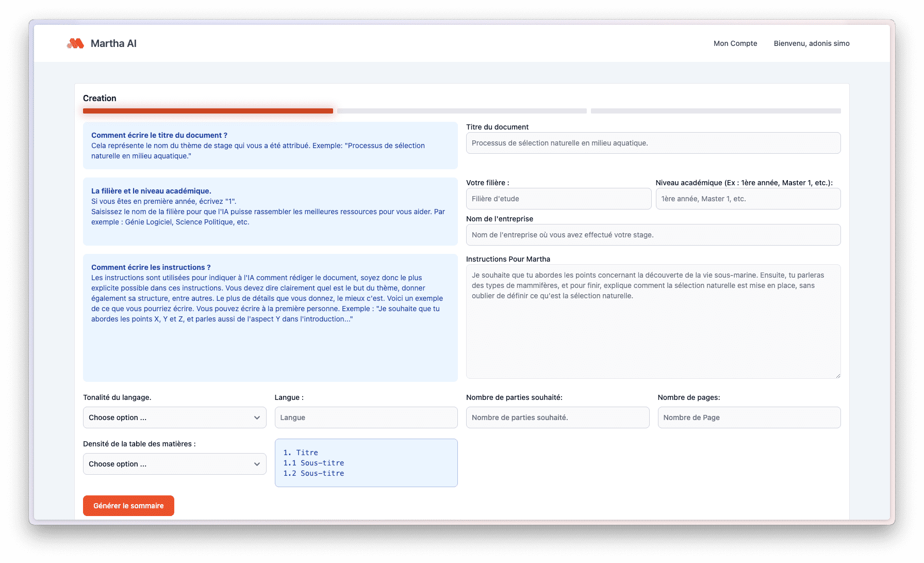Open the Mon Compte link
This screenshot has height=563, width=924.
[x=735, y=43]
